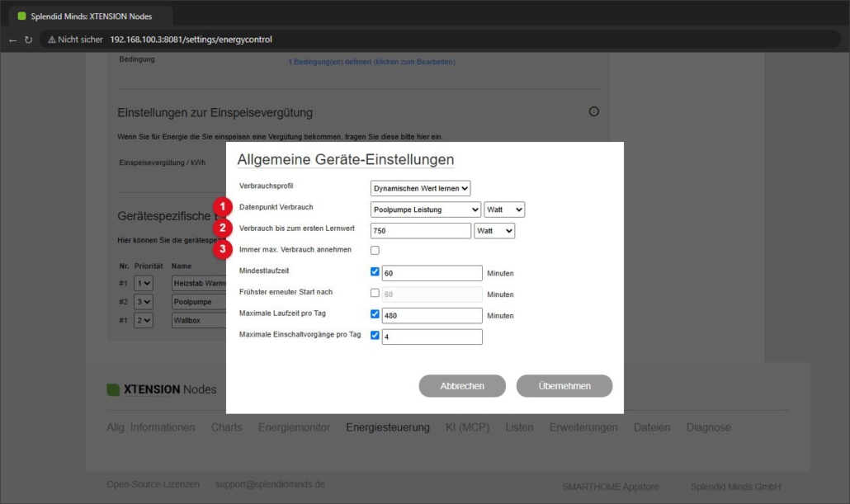Open the Open-Source-Lizenzen link
Viewport: 850px width, 504px height.
pos(153,484)
